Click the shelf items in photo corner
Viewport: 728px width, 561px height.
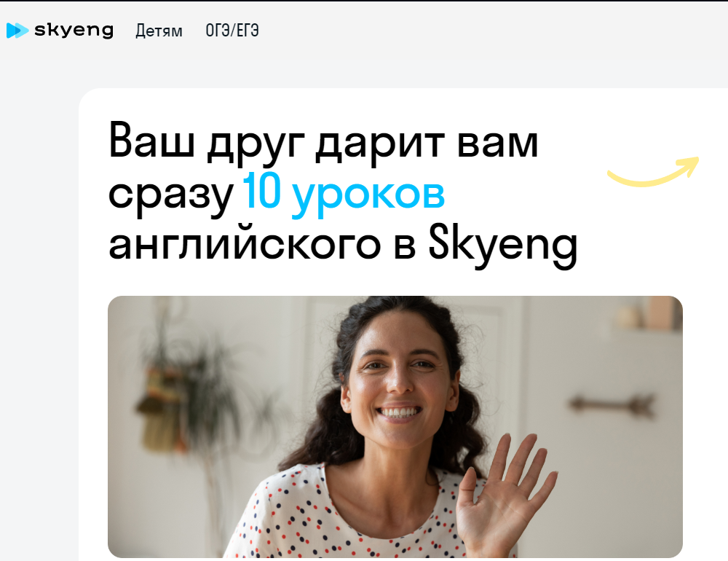(x=649, y=314)
